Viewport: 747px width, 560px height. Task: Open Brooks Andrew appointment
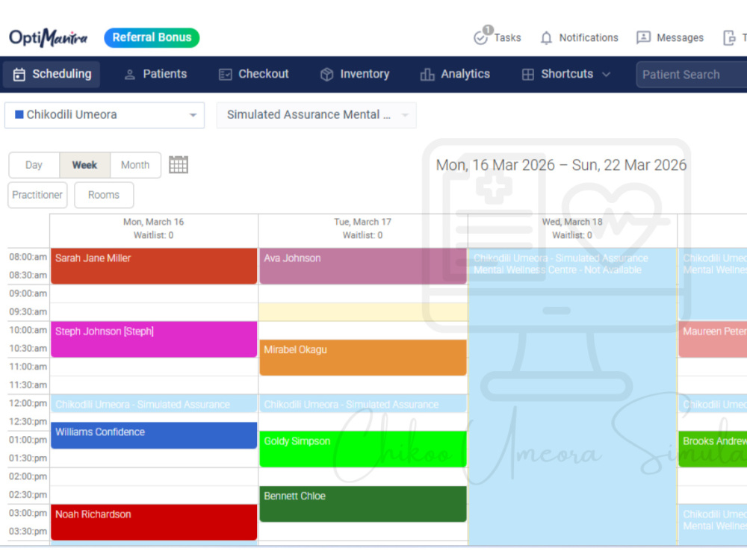tap(713, 449)
